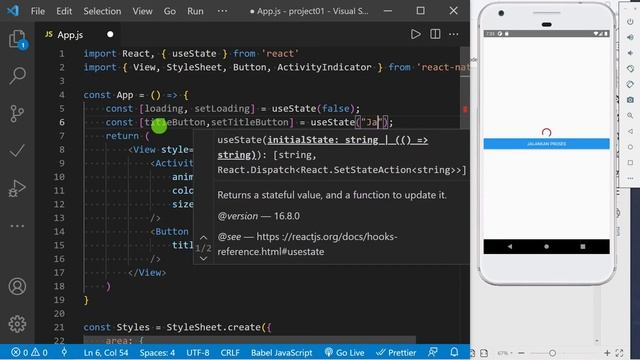Click the setLoading variable on line 5
640x360 pixels.
click(222, 109)
